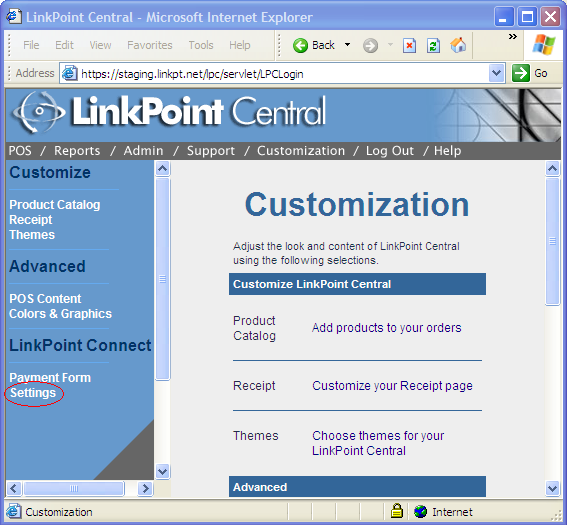Open Receipt link in the sidebar
This screenshot has width=567, height=525.
click(x=31, y=220)
